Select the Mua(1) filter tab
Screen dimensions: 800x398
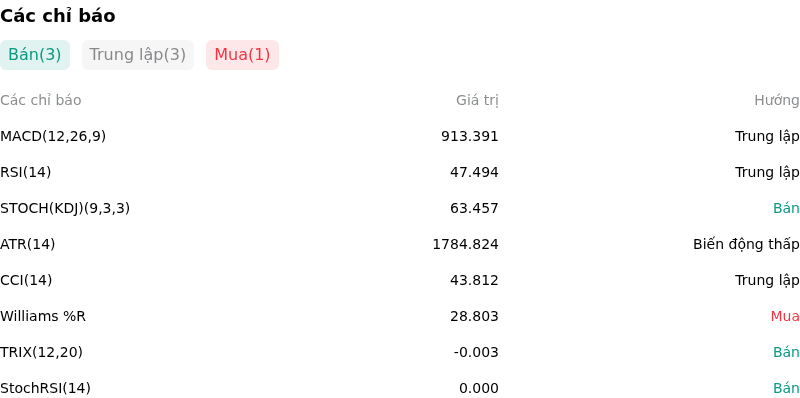tap(242, 55)
